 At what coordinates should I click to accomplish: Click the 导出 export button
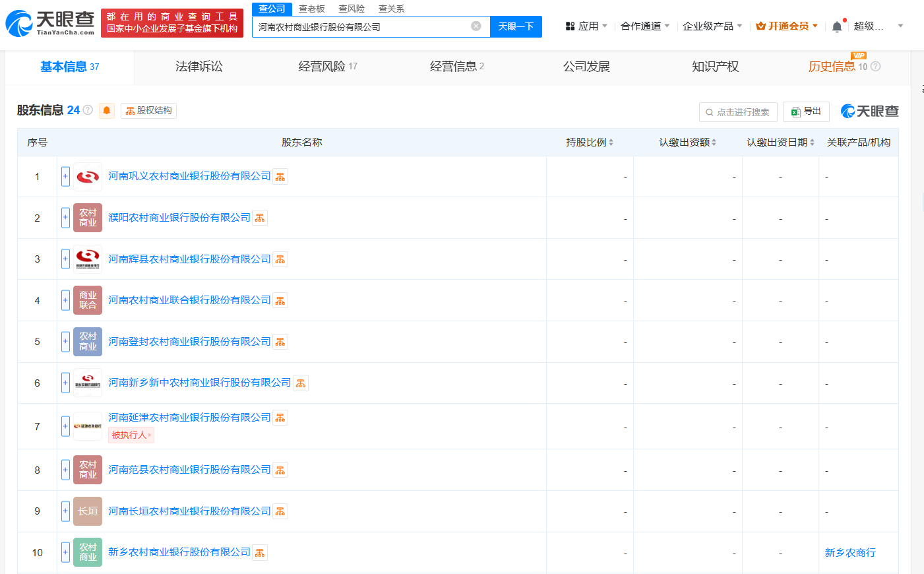(806, 112)
